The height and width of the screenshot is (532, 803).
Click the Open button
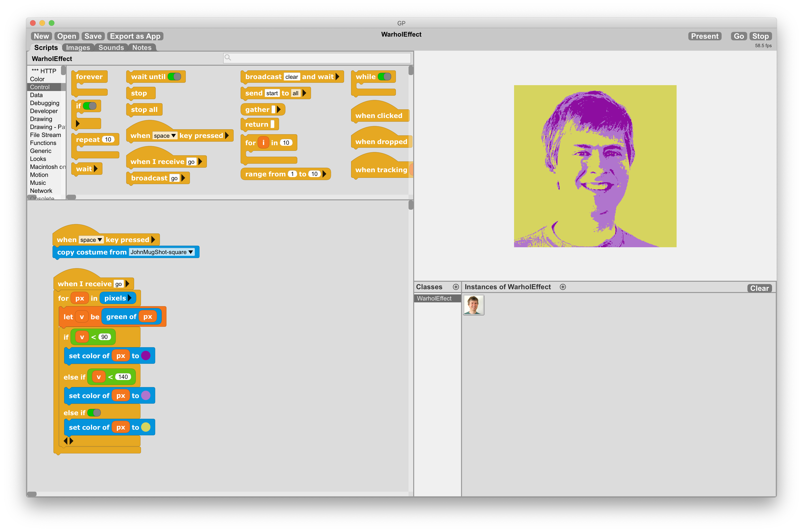point(67,36)
